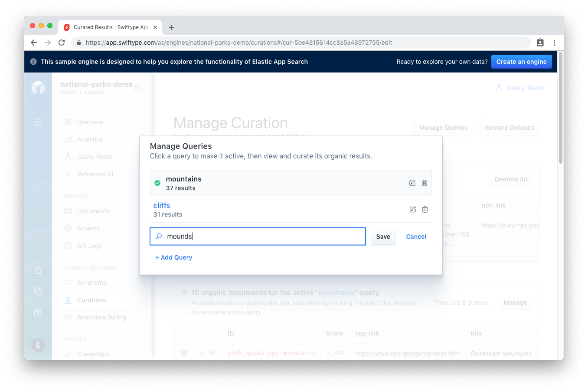Open the hamburger menu in left rail

38,122
